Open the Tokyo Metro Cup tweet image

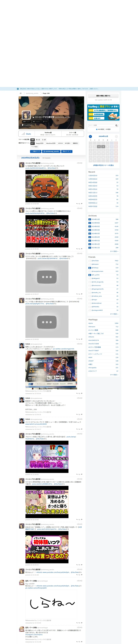tap(51, 370)
